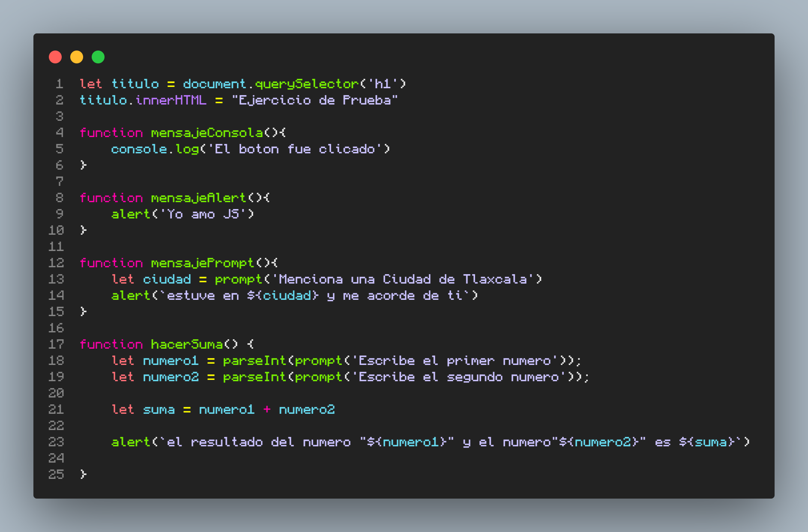Click 'alert' on line 9

point(131,214)
